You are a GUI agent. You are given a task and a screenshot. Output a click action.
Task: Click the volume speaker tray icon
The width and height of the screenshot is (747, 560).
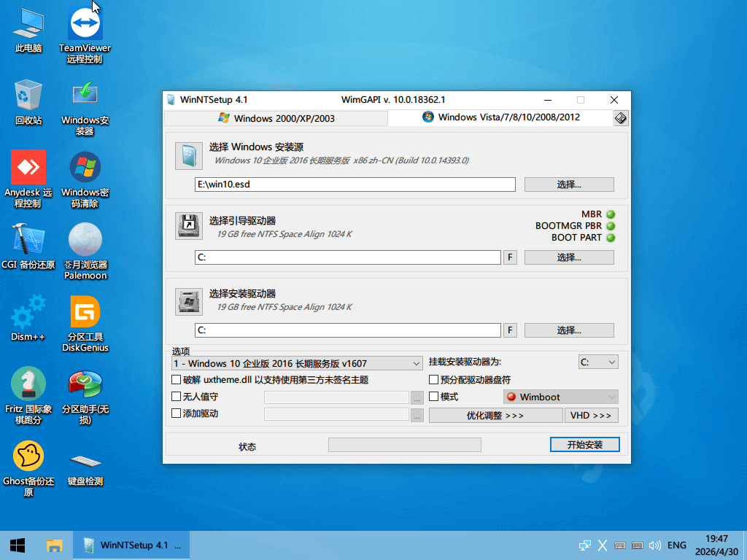655,545
